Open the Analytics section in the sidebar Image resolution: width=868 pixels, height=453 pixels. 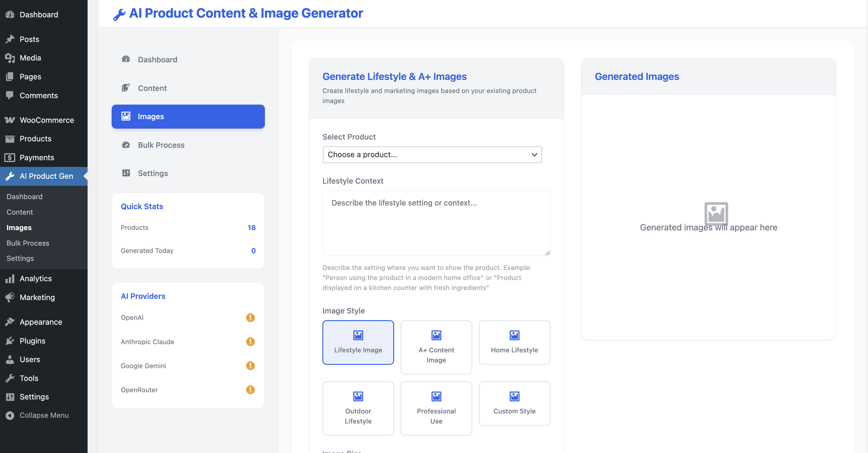35,278
